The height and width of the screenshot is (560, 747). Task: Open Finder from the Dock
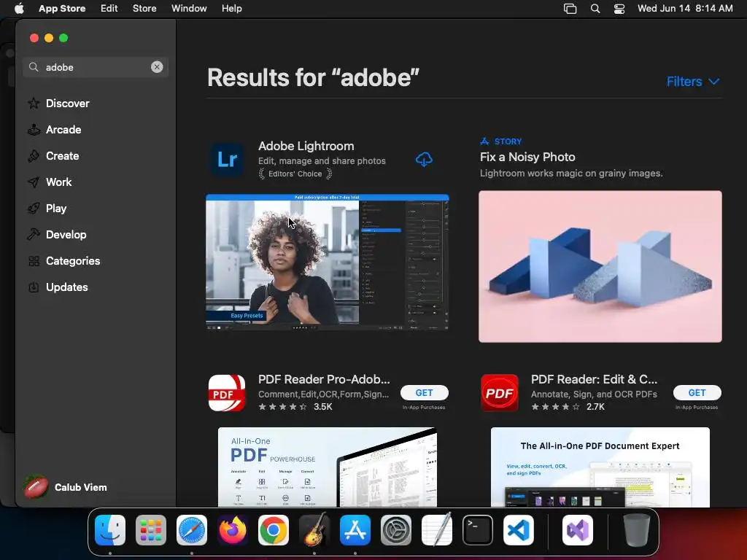(110, 530)
